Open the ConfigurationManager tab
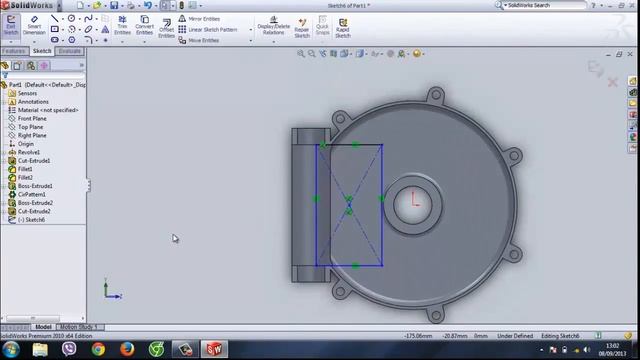Image resolution: width=640 pixels, height=360 pixels. (31, 65)
